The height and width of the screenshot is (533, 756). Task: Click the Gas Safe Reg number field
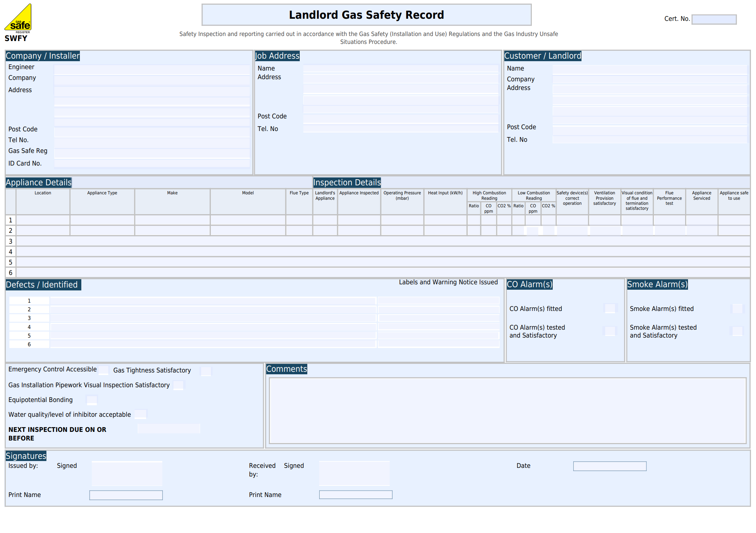click(151, 151)
